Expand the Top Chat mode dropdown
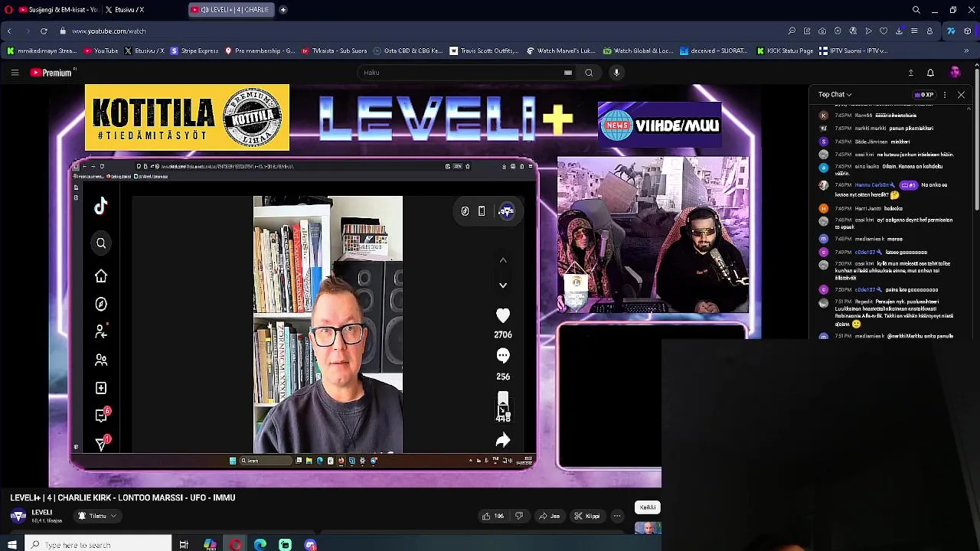This screenshot has width=980, height=551. pyautogui.click(x=835, y=95)
